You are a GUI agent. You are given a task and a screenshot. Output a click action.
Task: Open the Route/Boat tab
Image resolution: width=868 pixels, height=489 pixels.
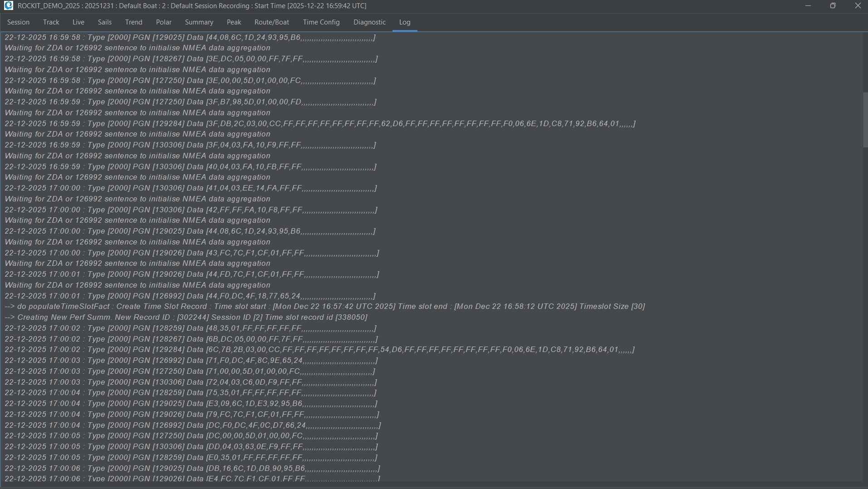point(271,22)
